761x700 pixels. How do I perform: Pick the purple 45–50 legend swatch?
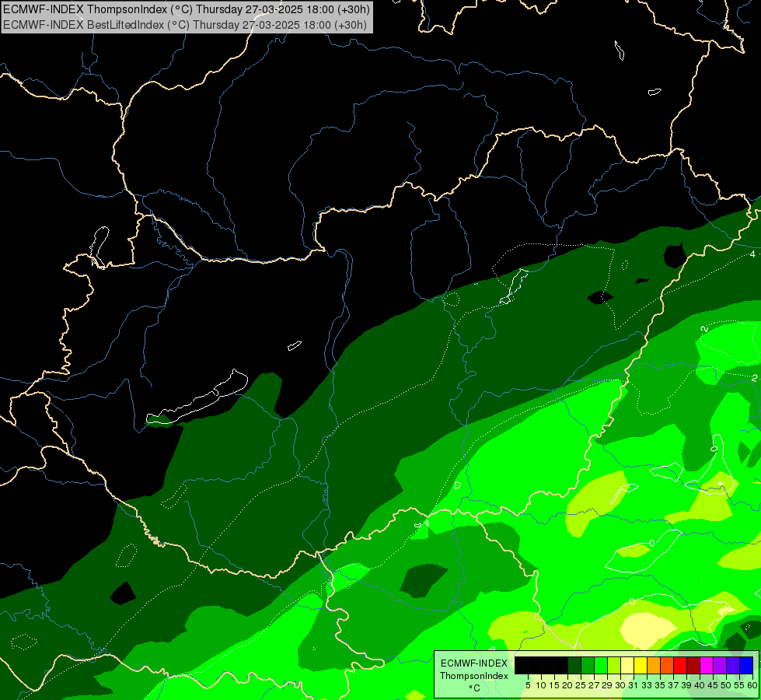(721, 665)
